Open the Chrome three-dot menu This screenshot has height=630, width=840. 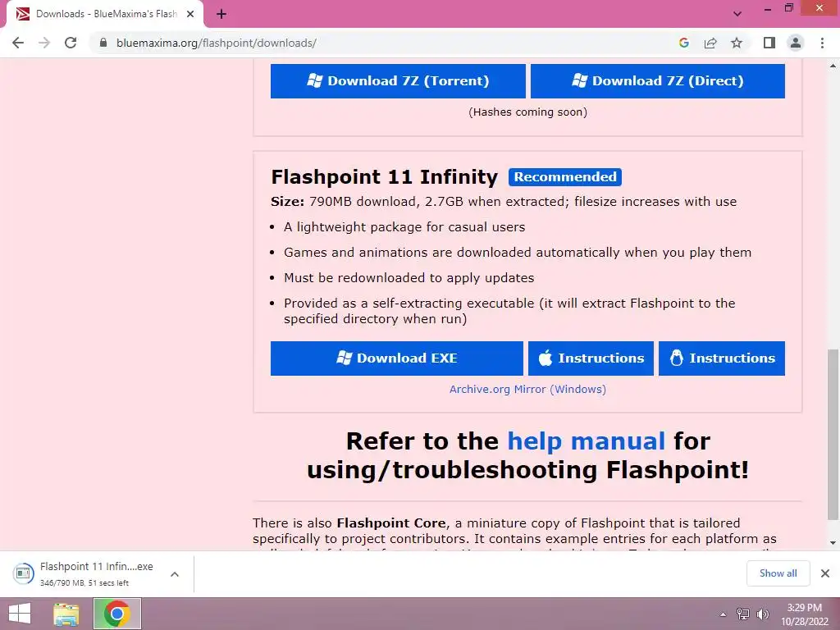822,43
